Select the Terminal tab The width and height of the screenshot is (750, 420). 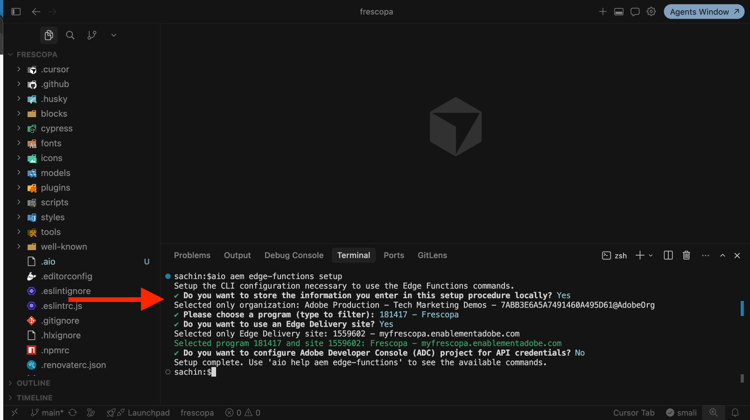point(353,255)
